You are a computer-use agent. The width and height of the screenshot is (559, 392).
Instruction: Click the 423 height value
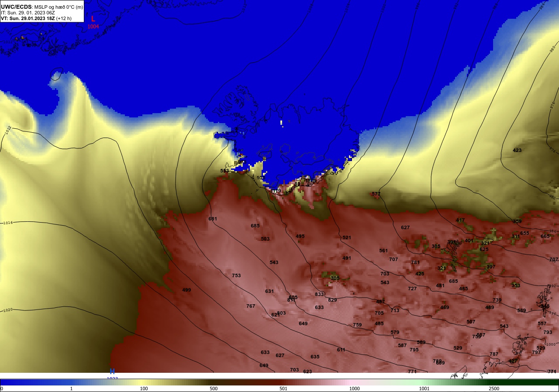tap(517, 150)
